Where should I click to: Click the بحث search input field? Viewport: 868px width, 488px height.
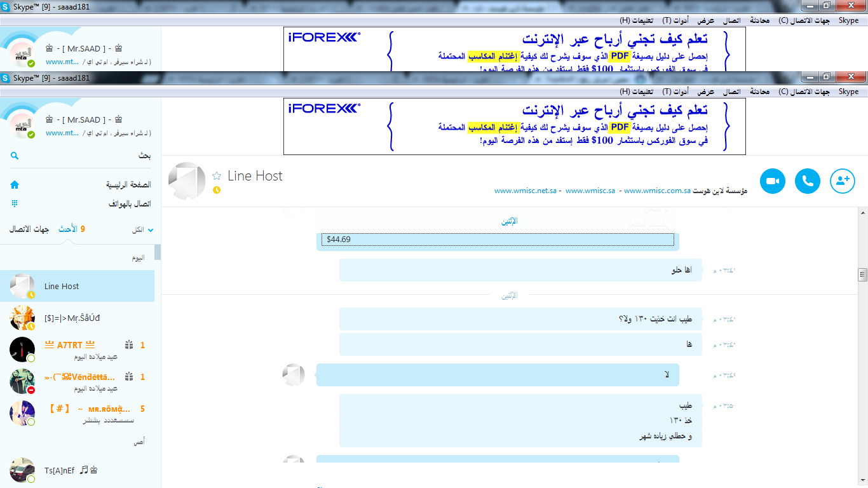pos(83,156)
